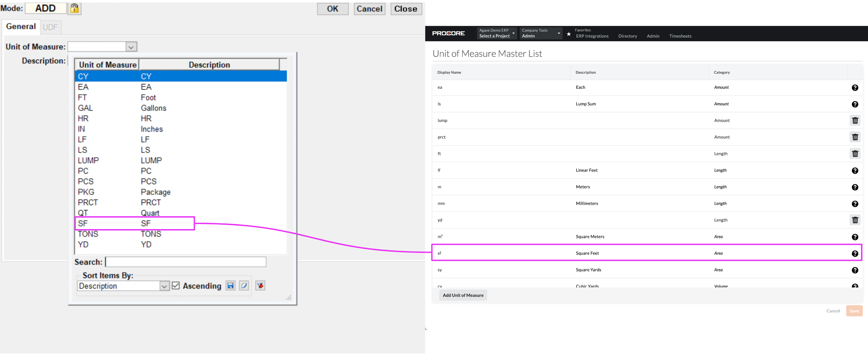Click the Cancel button next to OK
This screenshot has width=868, height=356.
pyautogui.click(x=369, y=9)
